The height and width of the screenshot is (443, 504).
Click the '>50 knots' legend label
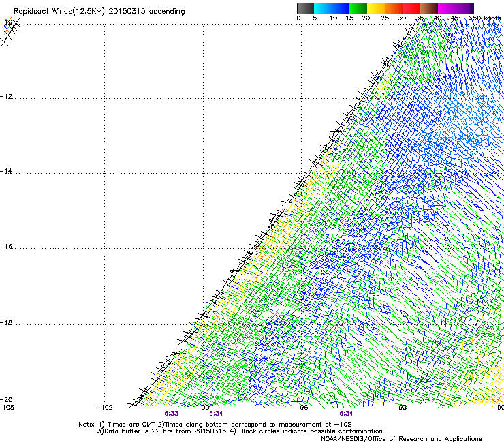[x=484, y=18]
